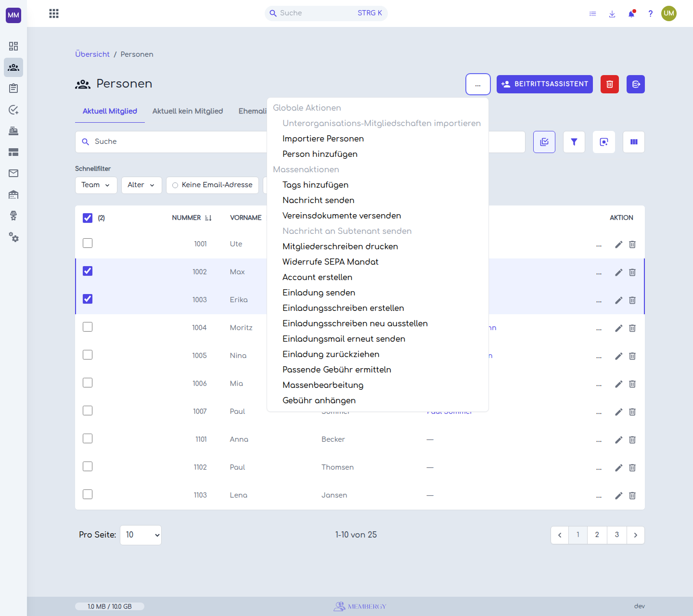Follow the Übersicht breadcrumb link
This screenshot has width=693, height=616.
click(x=92, y=54)
